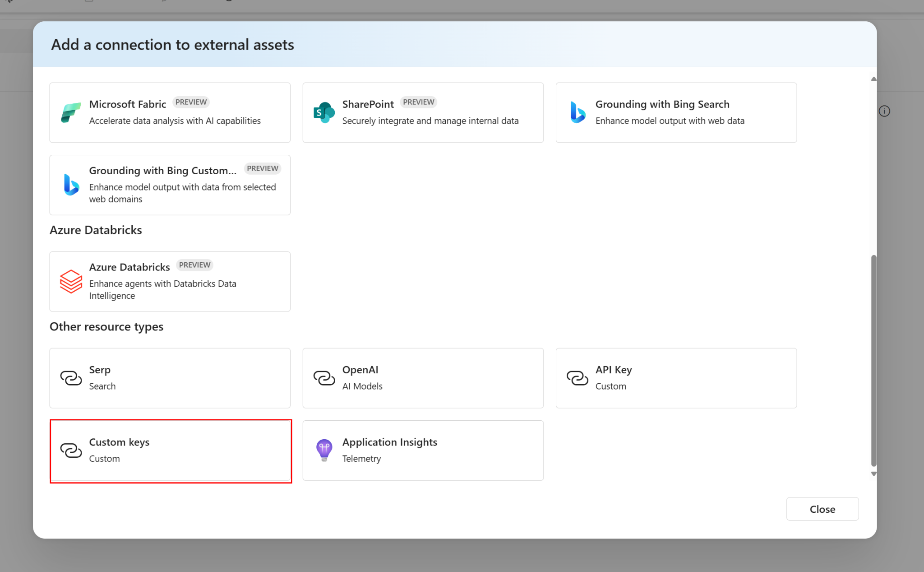Click the chain-link icon on the Serp card
This screenshot has height=572, width=924.
[x=71, y=378]
